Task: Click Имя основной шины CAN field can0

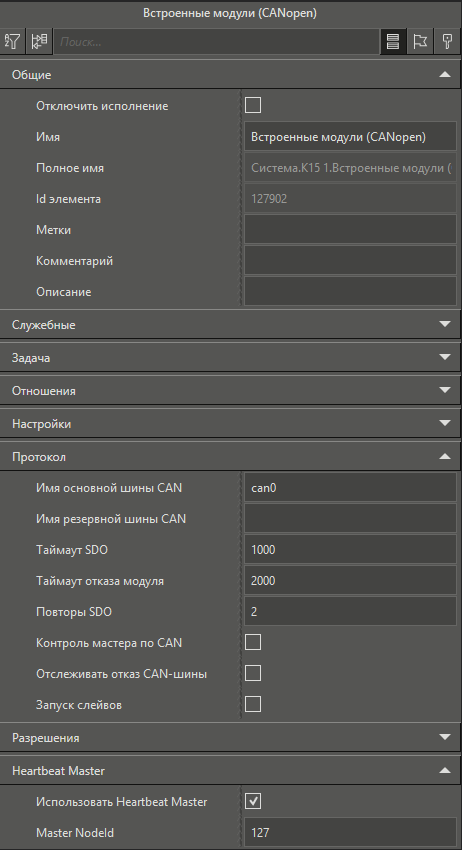Action: pyautogui.click(x=350, y=487)
